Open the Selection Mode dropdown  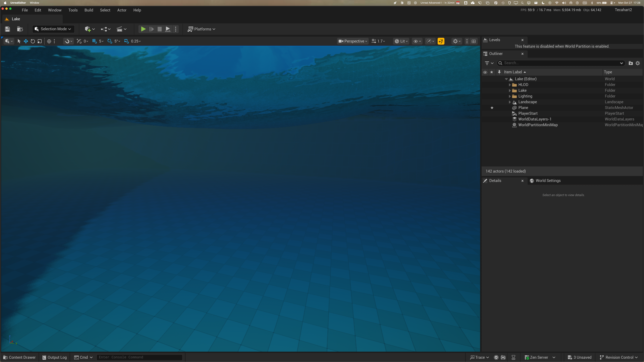(53, 29)
